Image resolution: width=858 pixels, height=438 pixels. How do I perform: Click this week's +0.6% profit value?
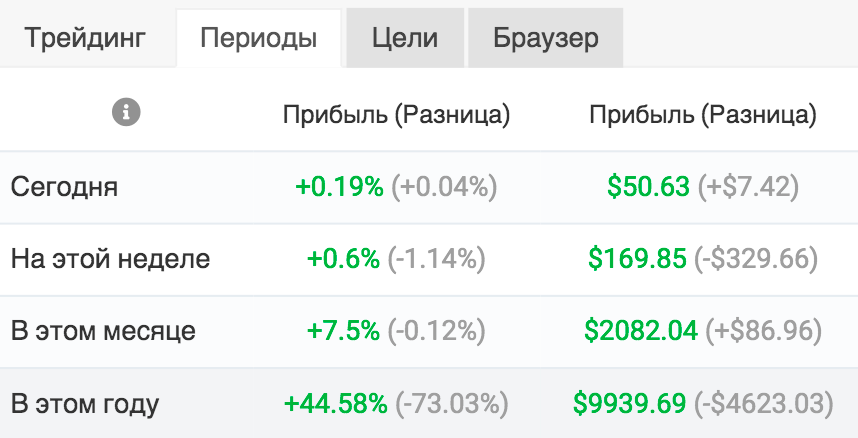[343, 258]
